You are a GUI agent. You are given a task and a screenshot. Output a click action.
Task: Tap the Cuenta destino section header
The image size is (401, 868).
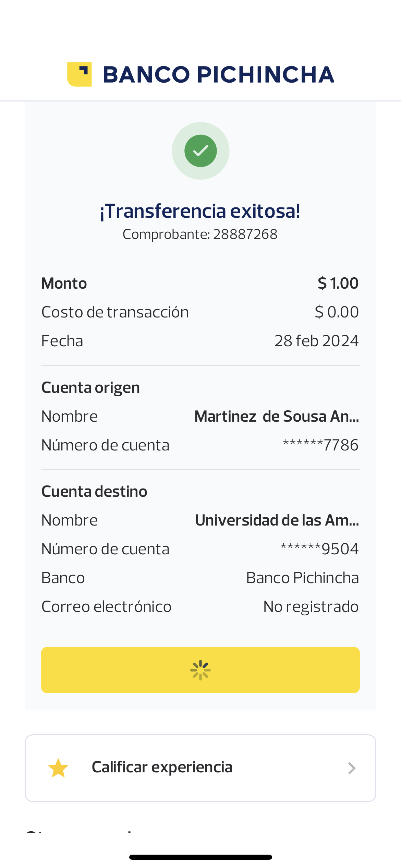coord(94,491)
